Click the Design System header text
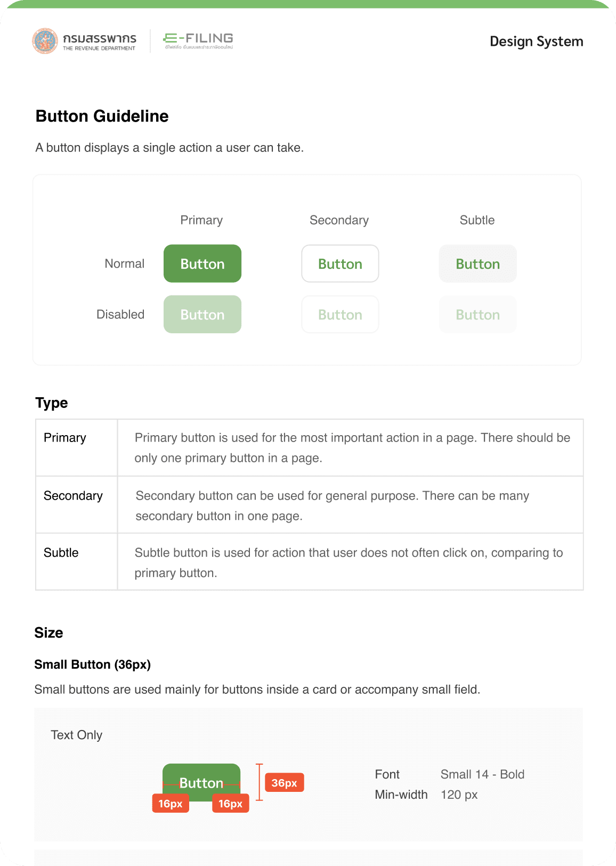This screenshot has height=866, width=616. [x=537, y=42]
